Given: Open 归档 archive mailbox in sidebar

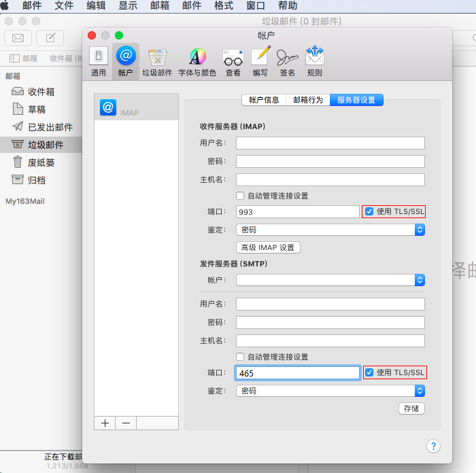Looking at the screenshot, I should [x=41, y=180].
